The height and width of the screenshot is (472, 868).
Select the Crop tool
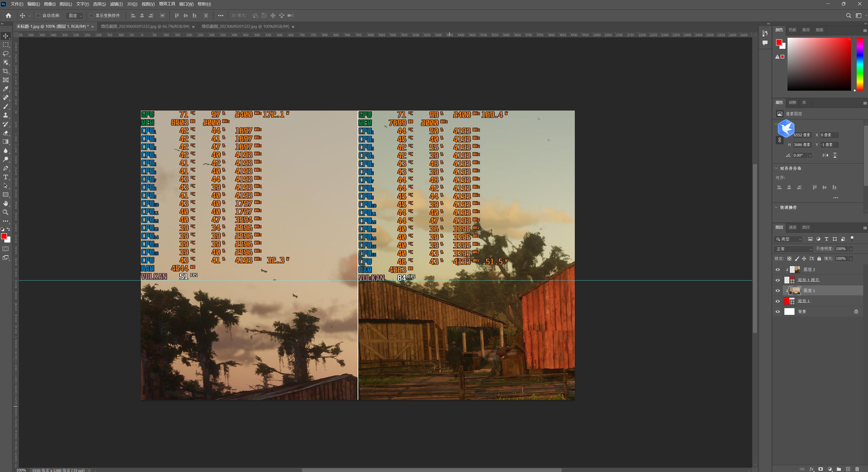(6, 71)
